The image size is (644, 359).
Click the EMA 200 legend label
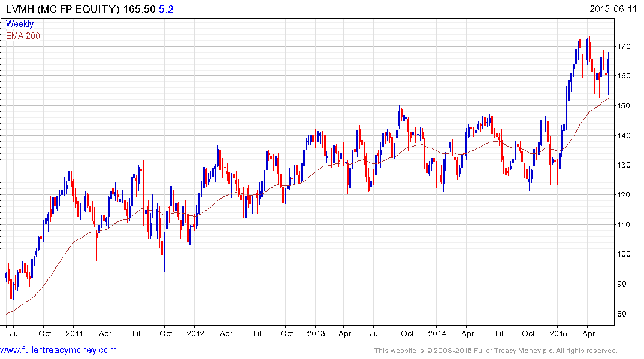[x=23, y=36]
